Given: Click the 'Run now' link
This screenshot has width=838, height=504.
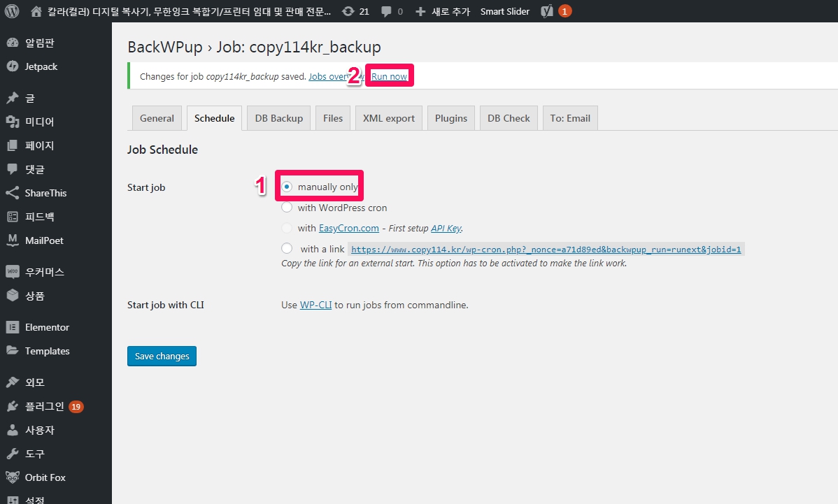Looking at the screenshot, I should tap(389, 76).
